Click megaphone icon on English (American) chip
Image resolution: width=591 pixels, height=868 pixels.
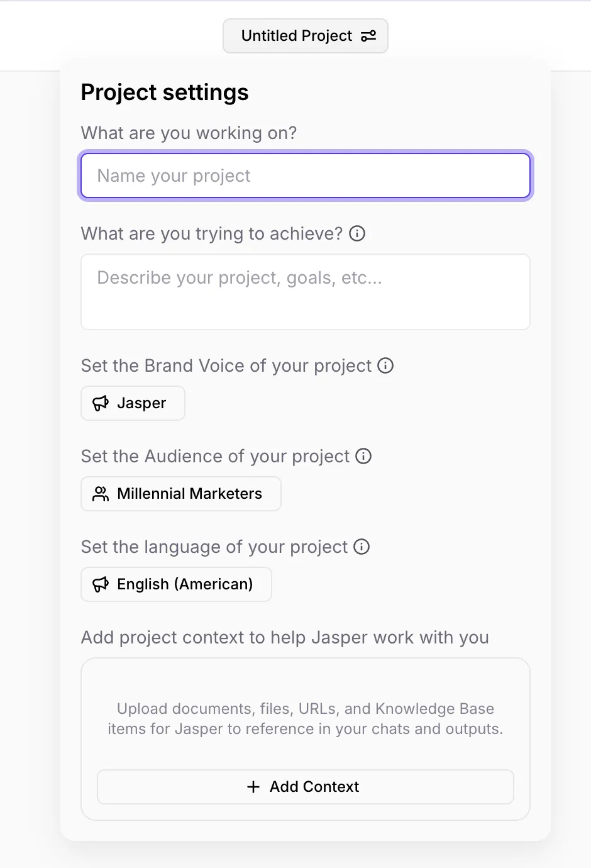[x=101, y=584]
